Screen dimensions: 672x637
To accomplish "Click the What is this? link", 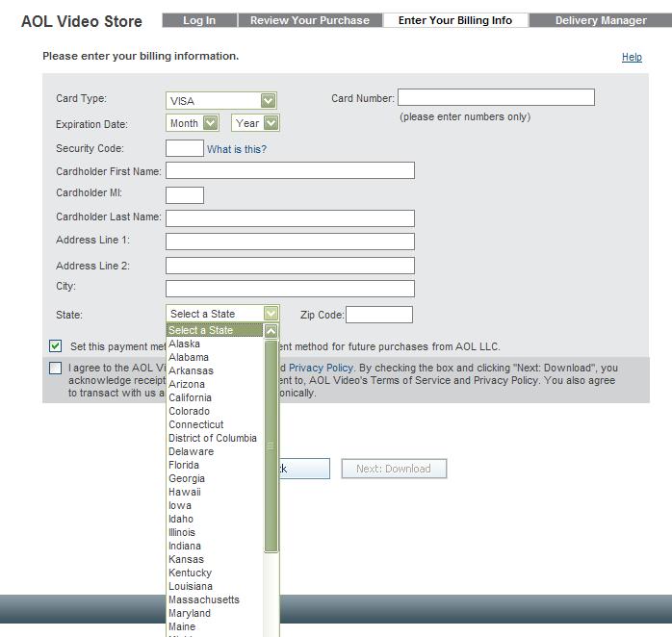I will pyautogui.click(x=237, y=149).
